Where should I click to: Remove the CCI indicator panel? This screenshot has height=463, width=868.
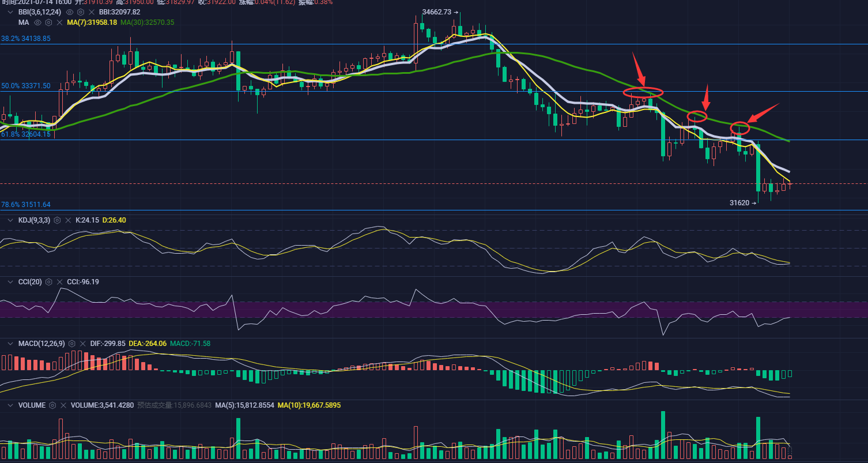click(x=59, y=282)
